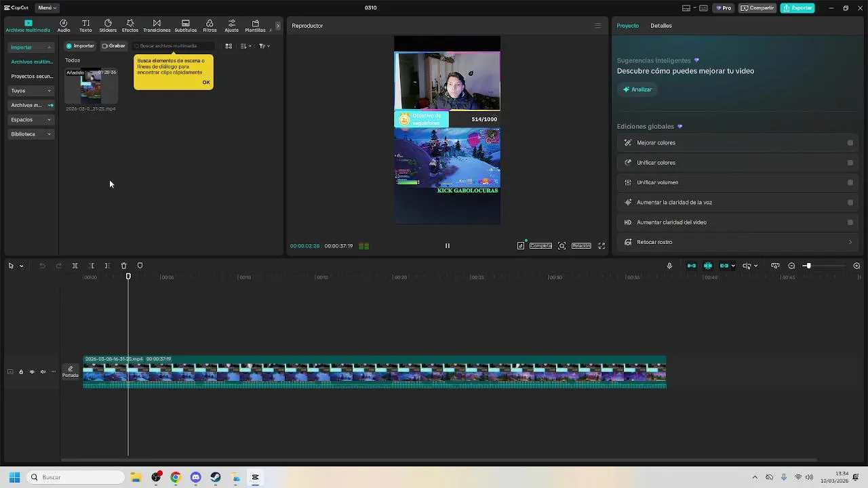Click the Importar button
Viewport: 868px width, 488px height.
click(x=80, y=46)
